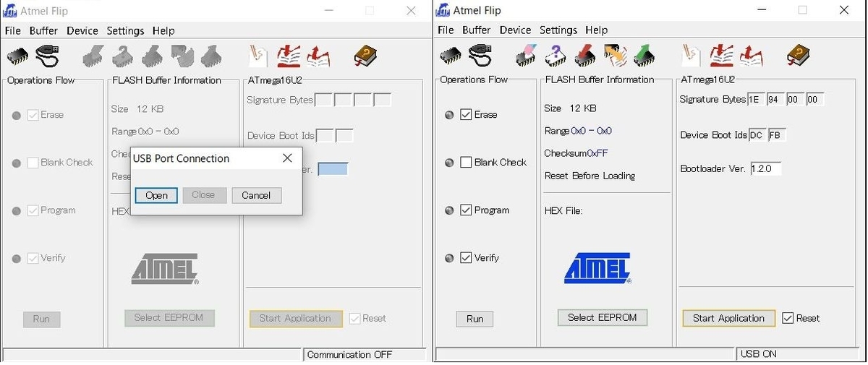The height and width of the screenshot is (365, 868).
Task: Click Signature Bytes field showing 1E
Action: click(755, 100)
